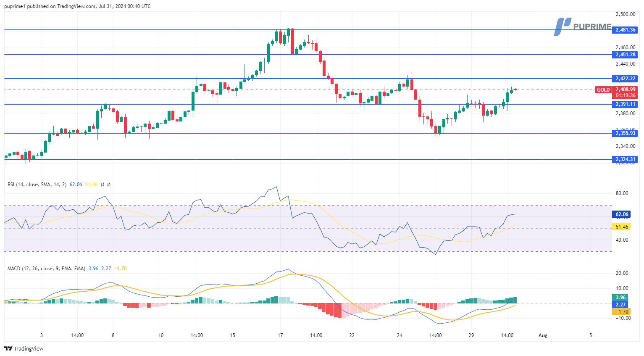Select date 3 on the time axis
The height and width of the screenshot is (356, 644).
[x=42, y=335]
